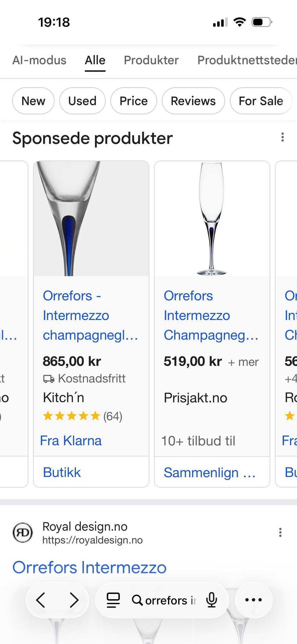Tap the Royal Design site logo
The height and width of the screenshot is (644, 297).
[x=23, y=532]
